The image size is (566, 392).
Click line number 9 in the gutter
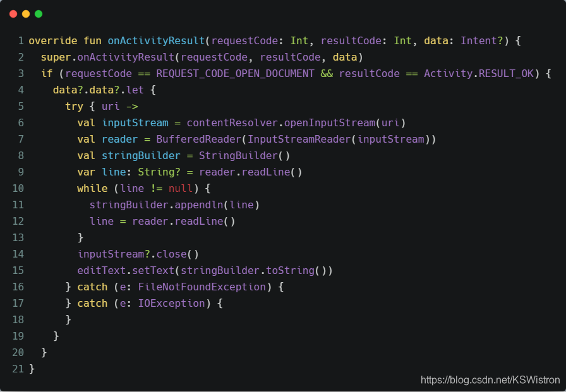pyautogui.click(x=21, y=172)
